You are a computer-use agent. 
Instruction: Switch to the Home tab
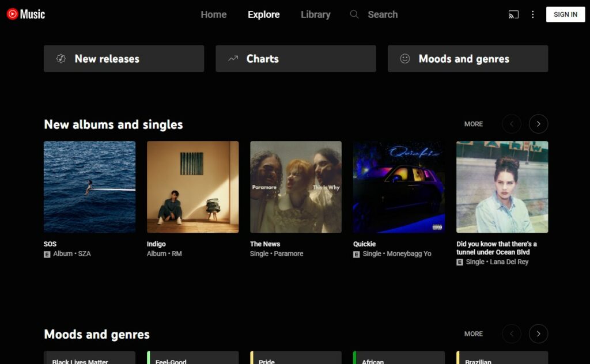(214, 14)
